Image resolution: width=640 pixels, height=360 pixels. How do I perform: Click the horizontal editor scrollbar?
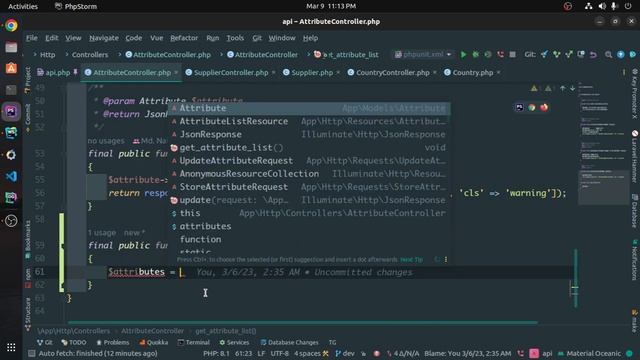(302, 322)
